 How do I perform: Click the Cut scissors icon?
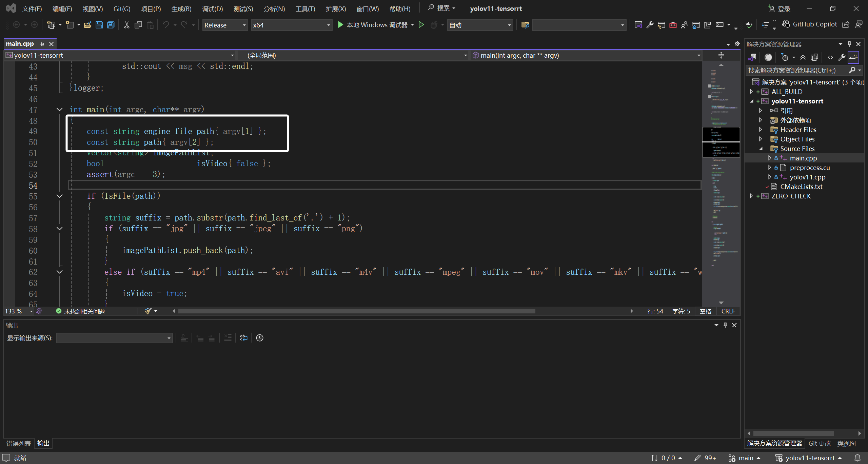click(x=126, y=25)
